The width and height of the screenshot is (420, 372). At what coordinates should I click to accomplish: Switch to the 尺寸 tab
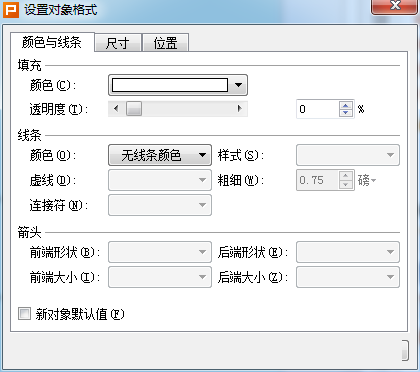tap(118, 43)
